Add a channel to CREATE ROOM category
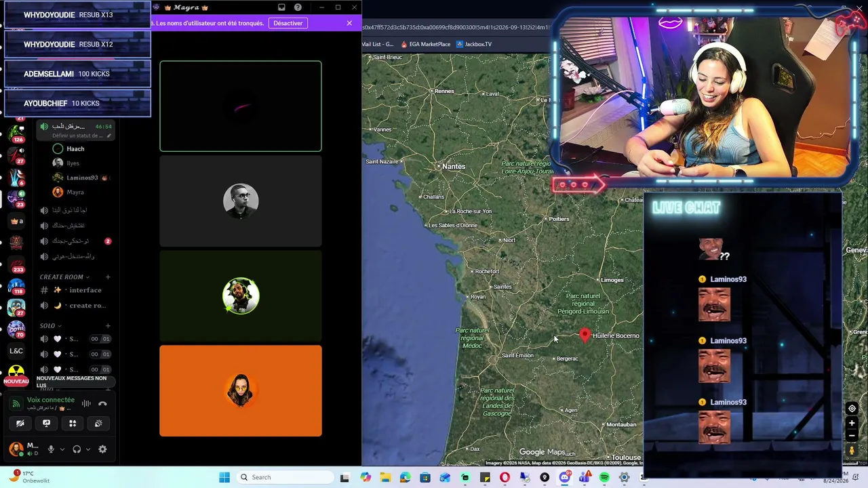868x488 pixels. pyautogui.click(x=107, y=277)
